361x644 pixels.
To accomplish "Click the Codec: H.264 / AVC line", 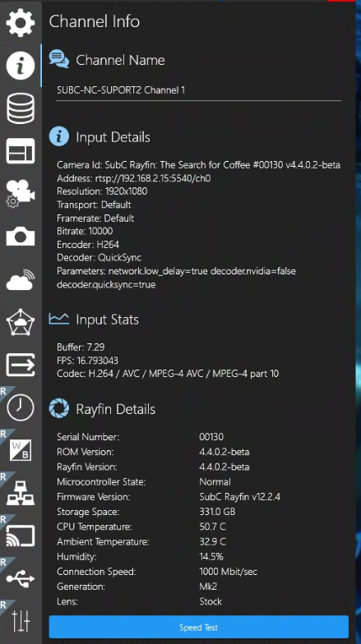I will (x=168, y=374).
